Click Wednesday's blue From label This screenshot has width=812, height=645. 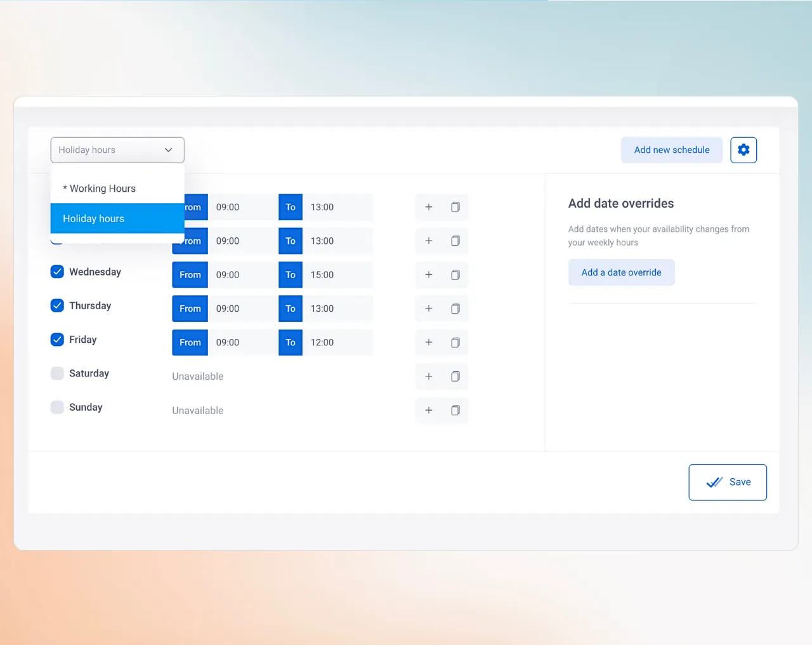coord(190,275)
